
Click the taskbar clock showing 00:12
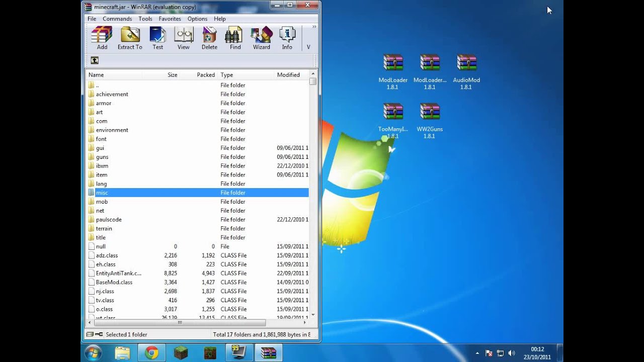[x=537, y=353]
